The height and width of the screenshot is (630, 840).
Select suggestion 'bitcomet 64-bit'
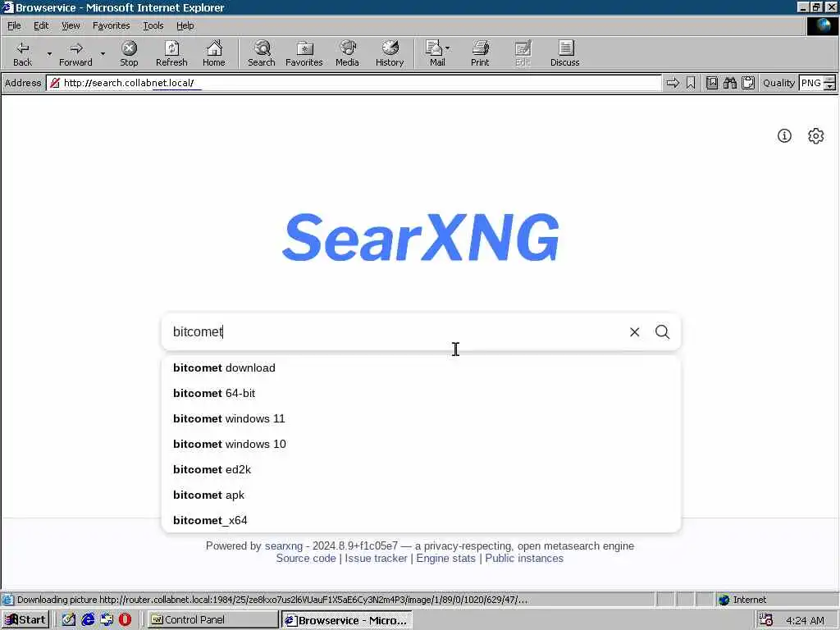pos(421,393)
